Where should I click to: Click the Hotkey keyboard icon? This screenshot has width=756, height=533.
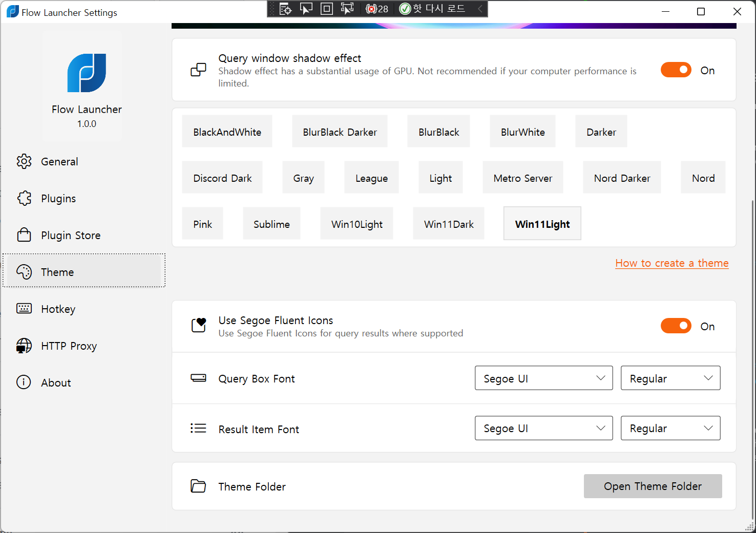[24, 308]
